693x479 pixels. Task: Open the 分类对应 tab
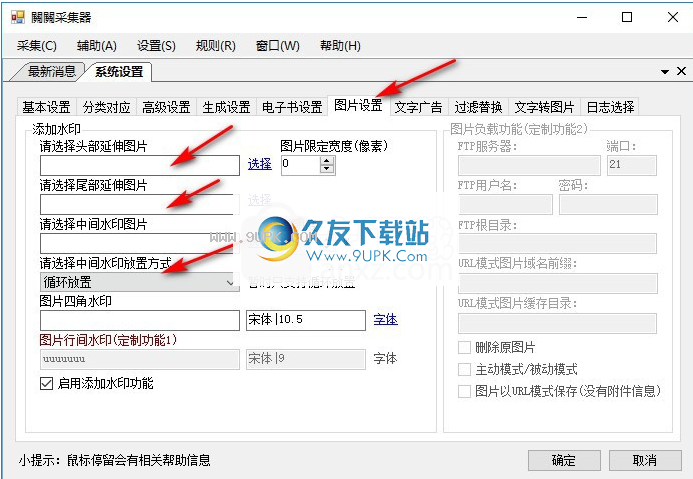[x=107, y=107]
